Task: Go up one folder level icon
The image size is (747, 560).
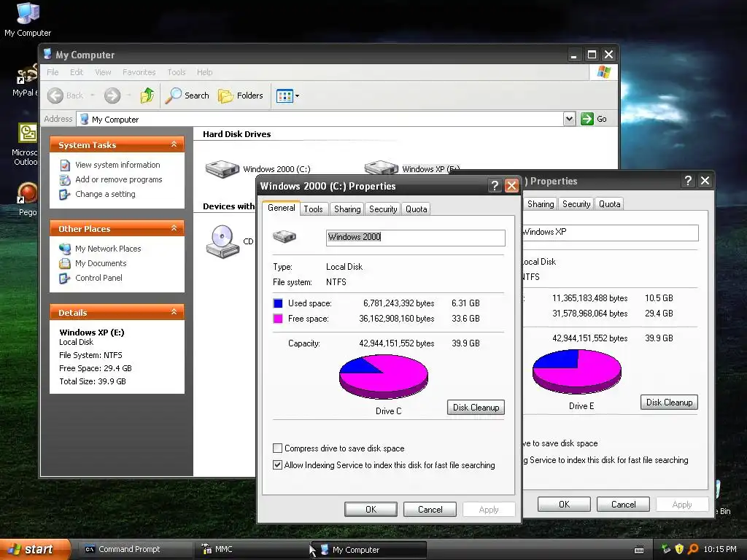Action: tap(147, 96)
